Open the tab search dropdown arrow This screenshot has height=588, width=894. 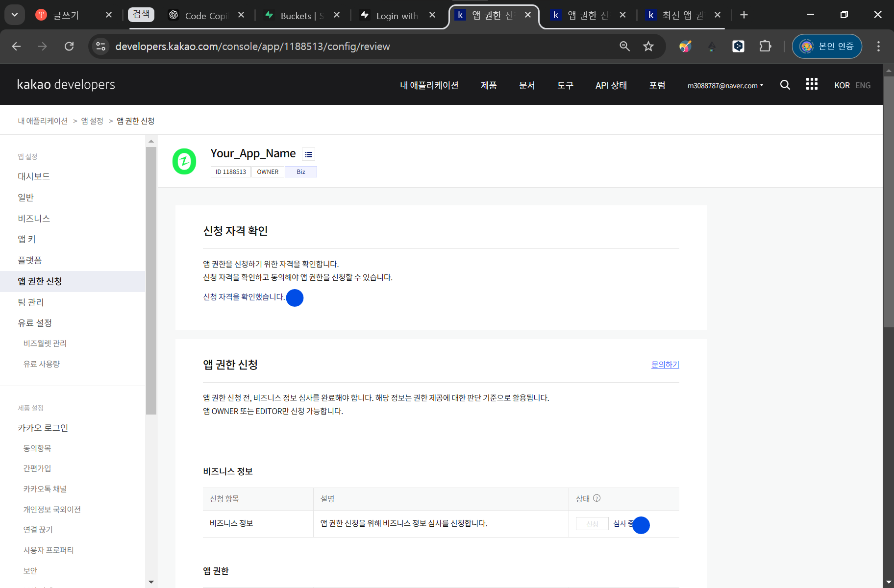coord(15,15)
